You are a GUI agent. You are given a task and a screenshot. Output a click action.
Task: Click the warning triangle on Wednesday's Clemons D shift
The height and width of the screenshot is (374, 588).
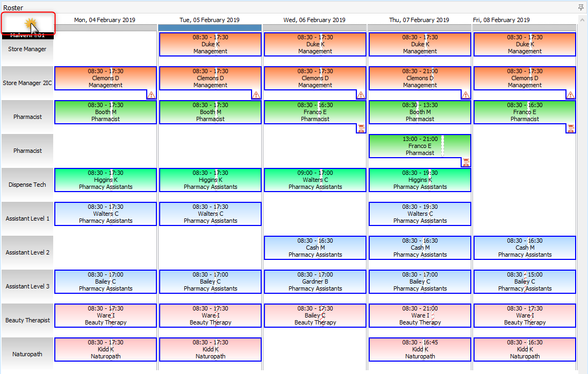[x=361, y=95]
